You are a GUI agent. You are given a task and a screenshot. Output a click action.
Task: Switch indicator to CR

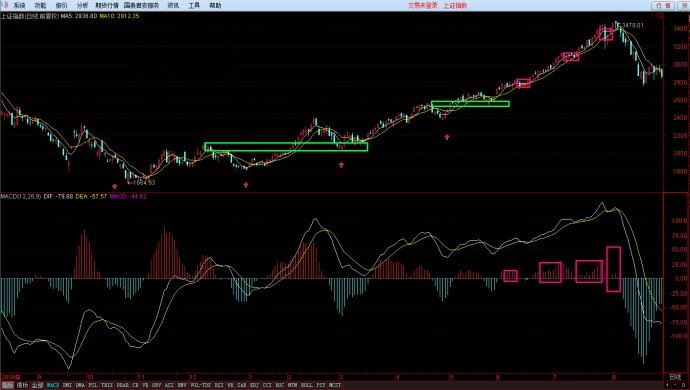pyautogui.click(x=135, y=385)
